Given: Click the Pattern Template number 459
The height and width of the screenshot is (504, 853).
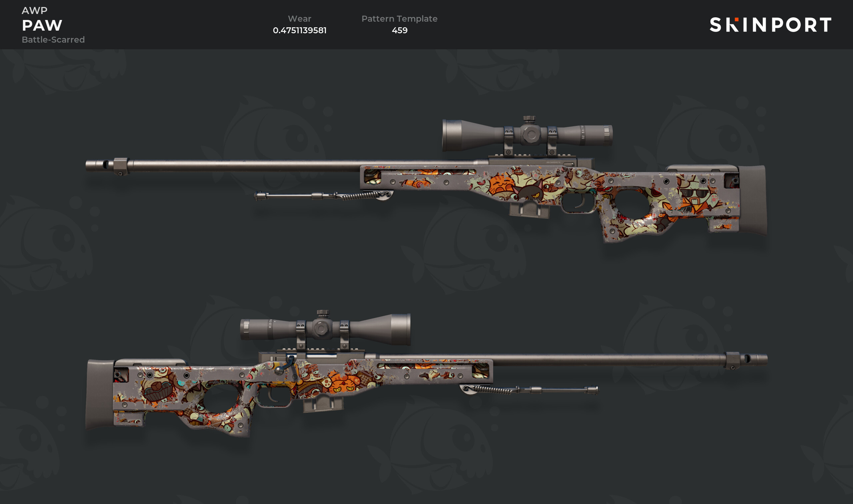Looking at the screenshot, I should tap(399, 30).
